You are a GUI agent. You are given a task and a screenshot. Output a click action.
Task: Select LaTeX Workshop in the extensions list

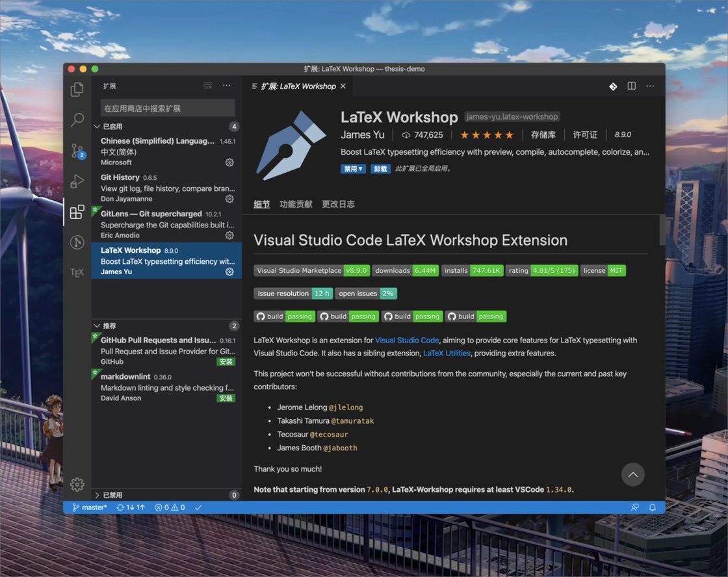pyautogui.click(x=166, y=261)
